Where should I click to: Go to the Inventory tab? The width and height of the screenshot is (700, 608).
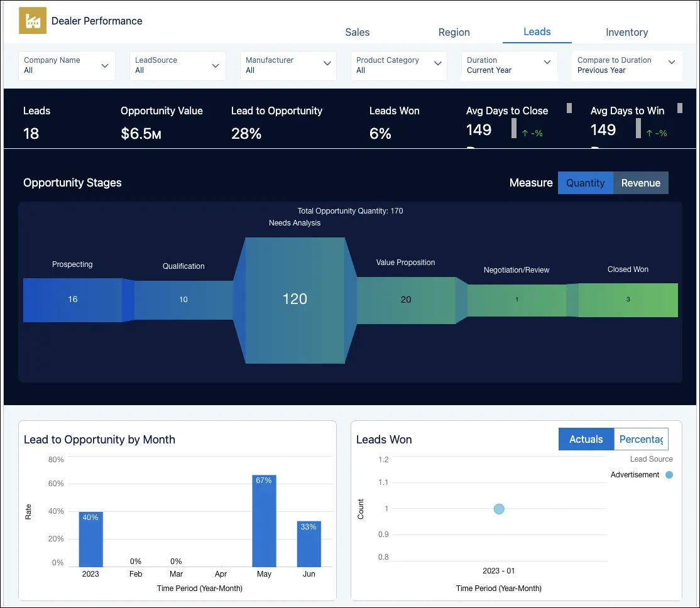point(626,32)
